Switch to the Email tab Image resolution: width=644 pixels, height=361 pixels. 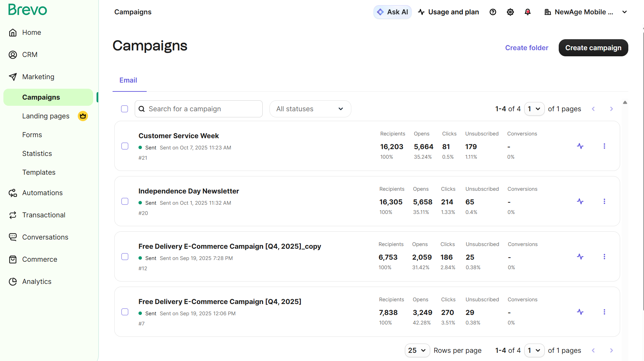[128, 80]
